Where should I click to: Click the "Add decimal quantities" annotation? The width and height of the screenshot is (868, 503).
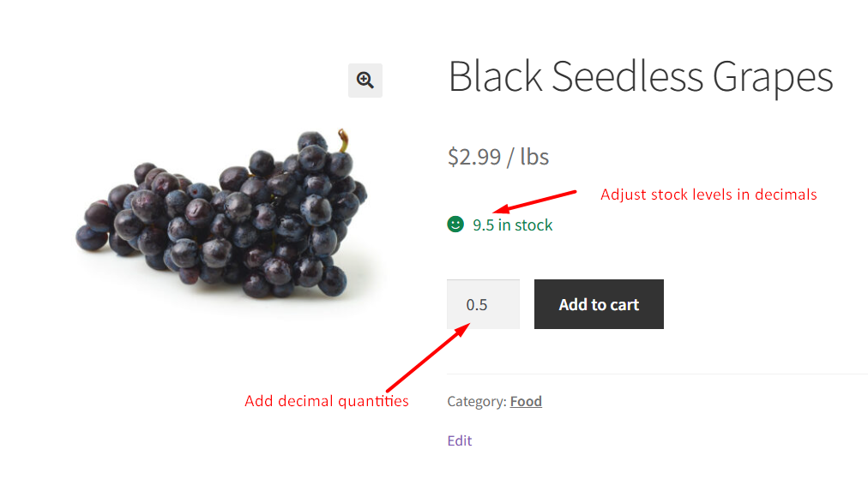click(326, 401)
